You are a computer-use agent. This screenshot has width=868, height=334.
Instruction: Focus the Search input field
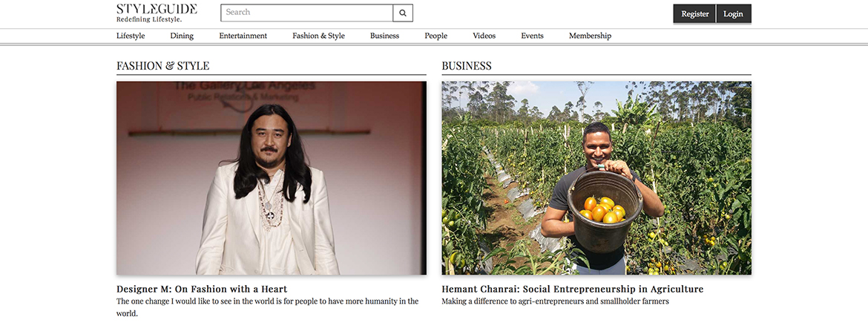click(x=306, y=13)
